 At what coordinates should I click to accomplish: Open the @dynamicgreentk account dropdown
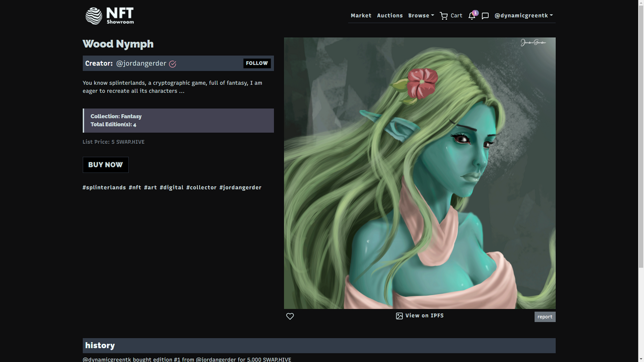[x=524, y=16]
